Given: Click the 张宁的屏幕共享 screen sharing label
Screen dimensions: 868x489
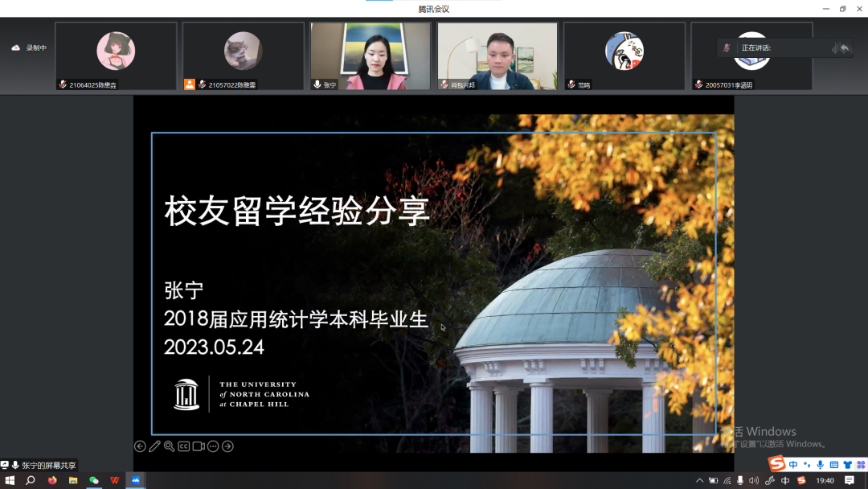Looking at the screenshot, I should coord(44,466).
